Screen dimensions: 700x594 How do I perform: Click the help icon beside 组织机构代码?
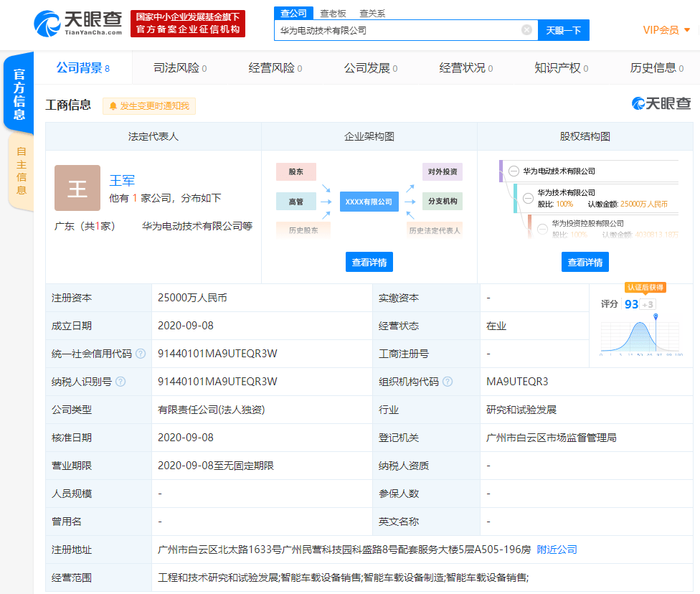(448, 382)
